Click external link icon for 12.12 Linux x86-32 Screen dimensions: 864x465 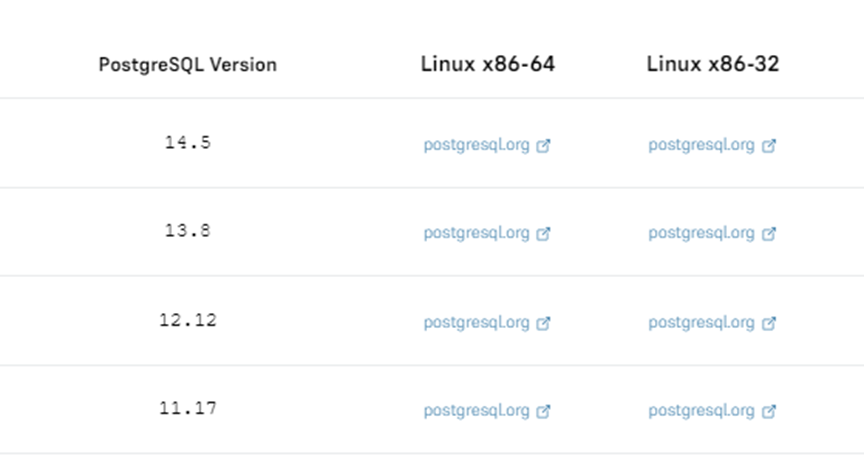pyautogui.click(x=768, y=323)
